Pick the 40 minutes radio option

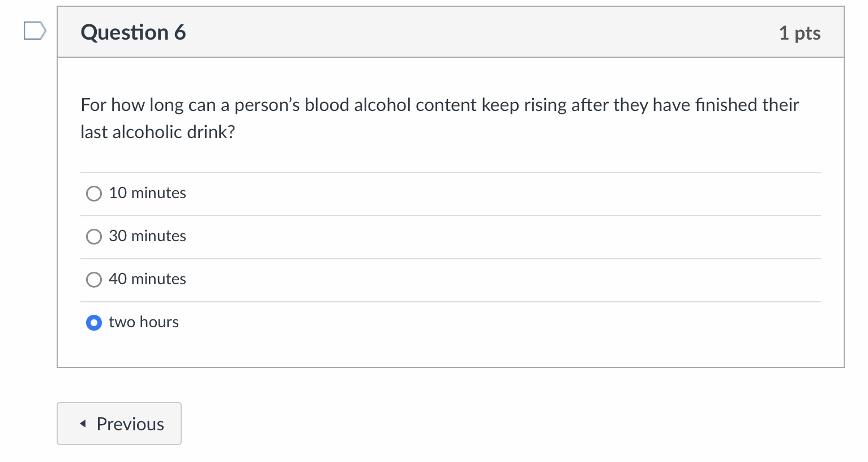[x=94, y=280]
